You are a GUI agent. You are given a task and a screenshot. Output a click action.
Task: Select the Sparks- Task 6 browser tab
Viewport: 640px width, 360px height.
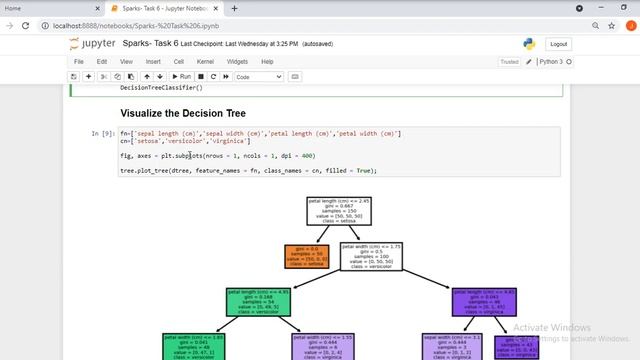(x=164, y=8)
